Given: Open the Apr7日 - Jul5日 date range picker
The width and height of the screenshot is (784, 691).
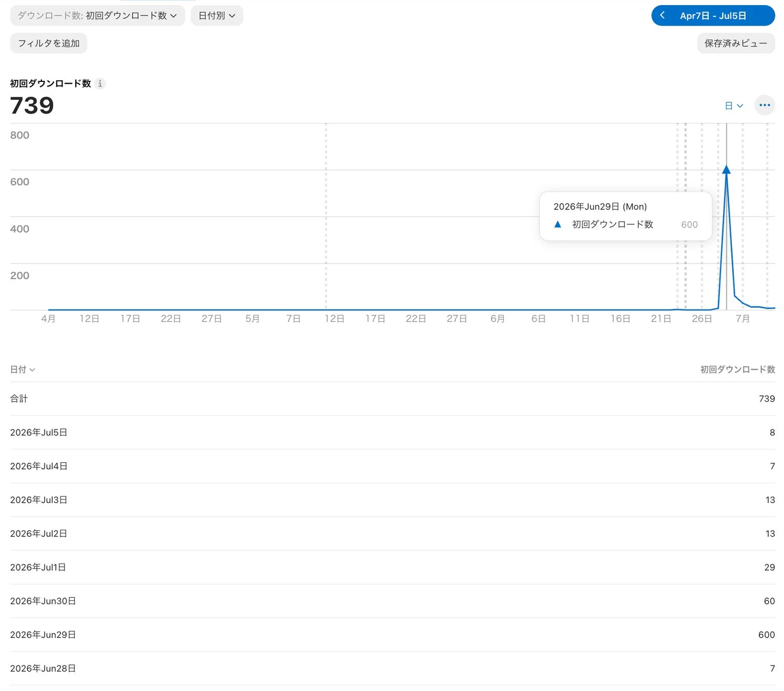Looking at the screenshot, I should click(713, 16).
